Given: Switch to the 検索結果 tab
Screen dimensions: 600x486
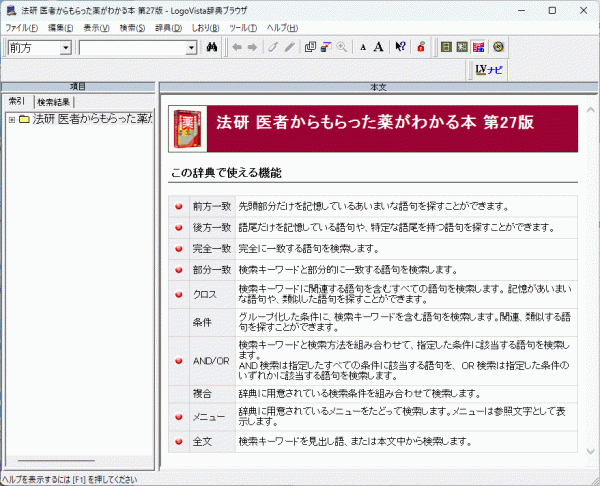Looking at the screenshot, I should point(54,102).
